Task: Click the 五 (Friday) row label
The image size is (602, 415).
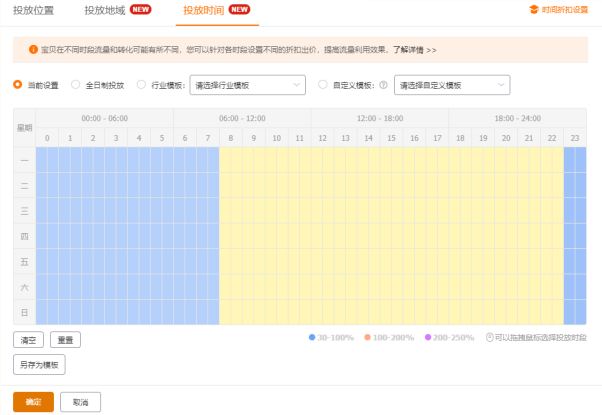Action: pyautogui.click(x=25, y=261)
